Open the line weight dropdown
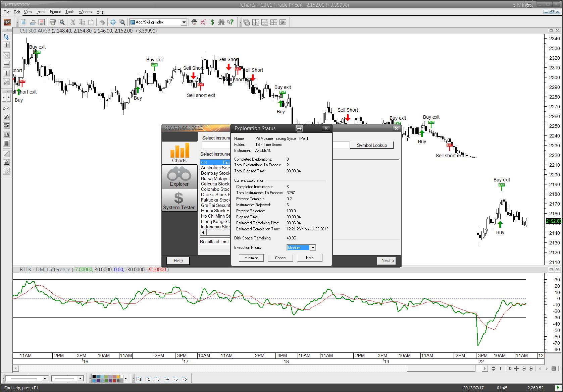Viewport: 563px width, 392px height. point(80,379)
